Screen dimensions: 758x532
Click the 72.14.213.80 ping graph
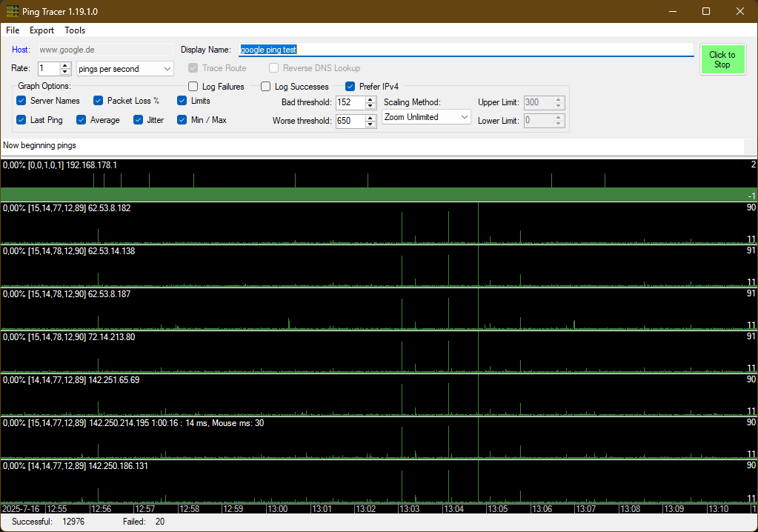(x=379, y=352)
